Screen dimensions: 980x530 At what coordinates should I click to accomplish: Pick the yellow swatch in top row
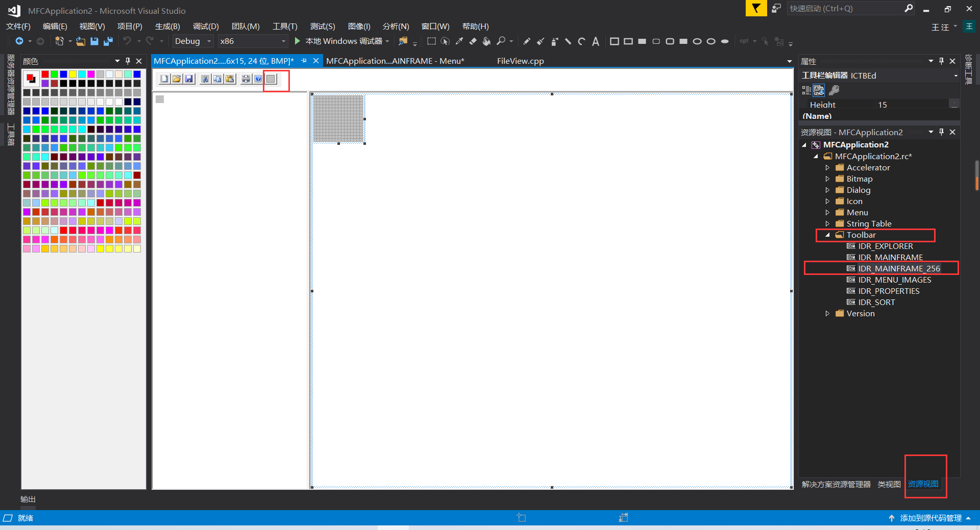72,74
